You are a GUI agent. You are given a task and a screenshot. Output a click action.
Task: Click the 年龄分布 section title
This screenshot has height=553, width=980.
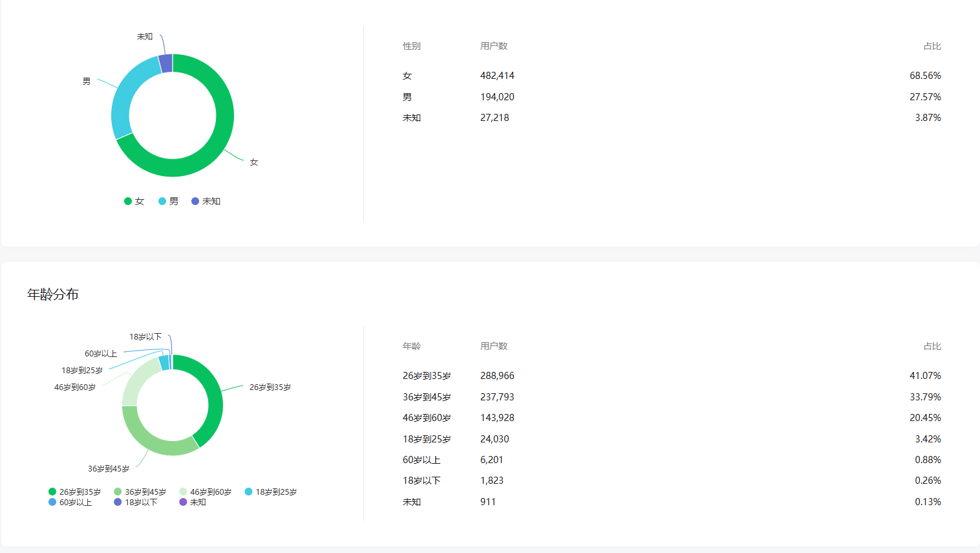53,294
